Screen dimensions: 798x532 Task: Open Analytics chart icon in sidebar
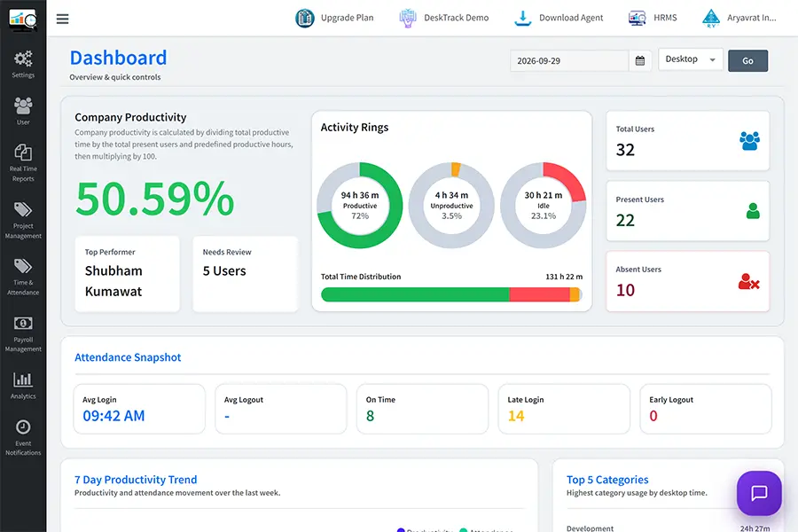[x=23, y=379]
